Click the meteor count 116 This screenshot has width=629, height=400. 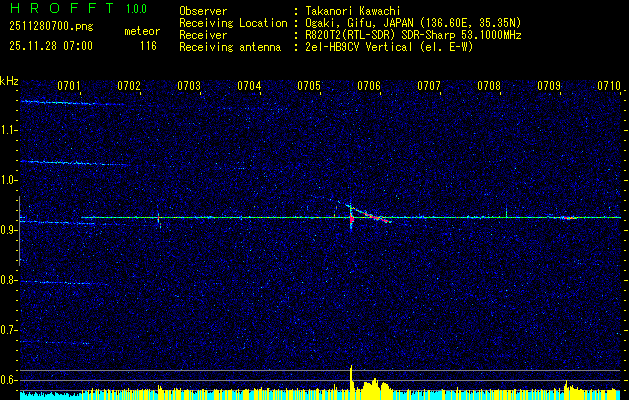tap(148, 46)
